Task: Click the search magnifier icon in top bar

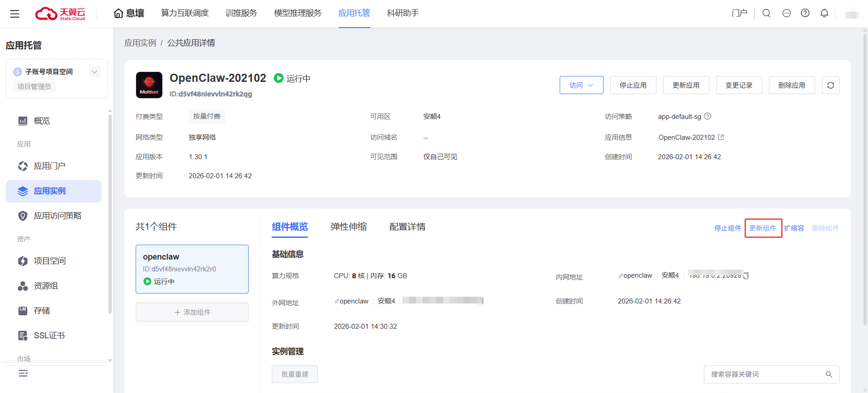Action: click(x=766, y=13)
